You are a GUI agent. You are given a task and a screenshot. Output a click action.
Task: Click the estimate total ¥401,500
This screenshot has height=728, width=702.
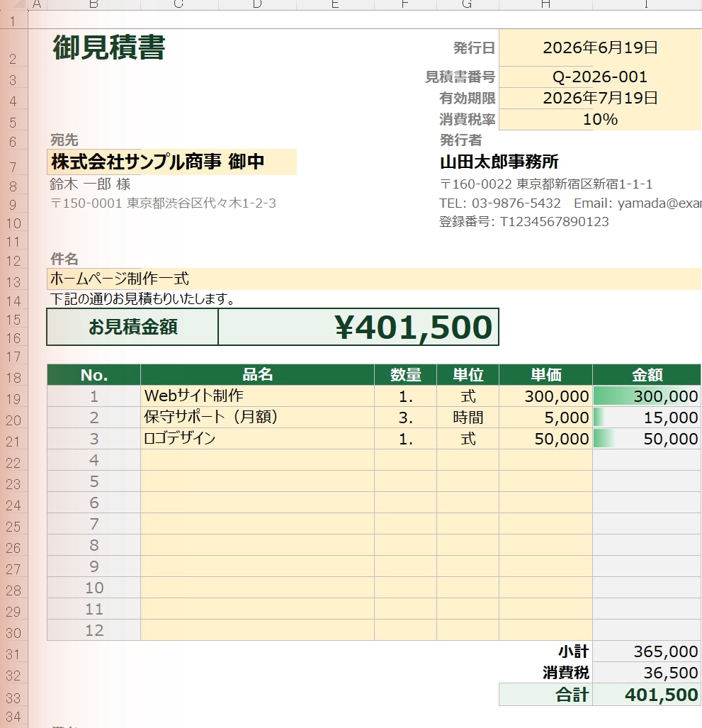[358, 327]
